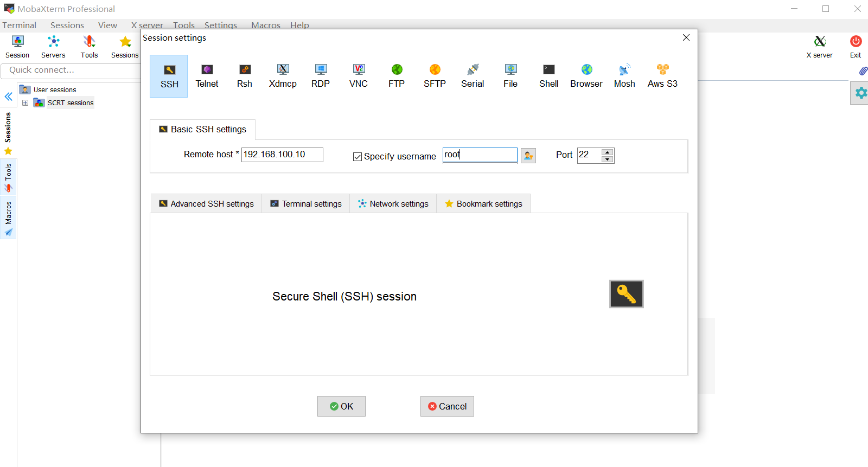Screen dimensions: 868x467
Task: Select the RDP session type
Action: 321,76
